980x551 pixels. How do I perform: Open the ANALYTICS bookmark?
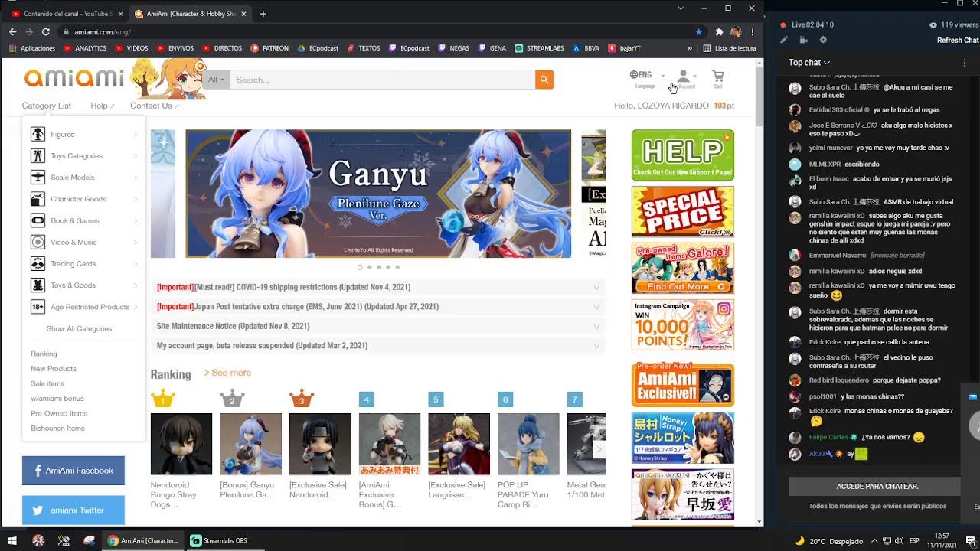click(85, 48)
